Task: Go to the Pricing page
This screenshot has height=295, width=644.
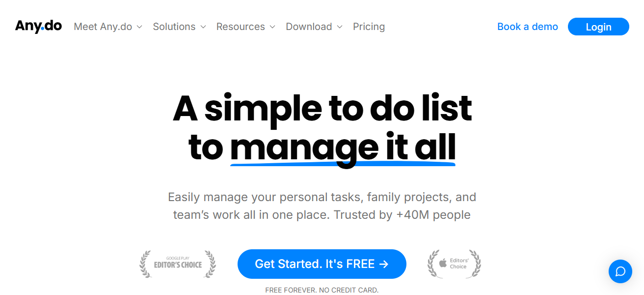Action: [369, 27]
